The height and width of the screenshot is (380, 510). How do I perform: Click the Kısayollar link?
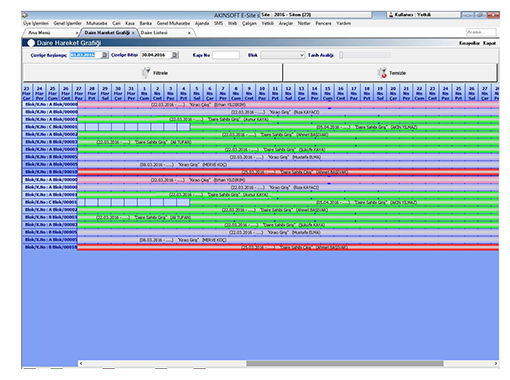click(x=469, y=43)
